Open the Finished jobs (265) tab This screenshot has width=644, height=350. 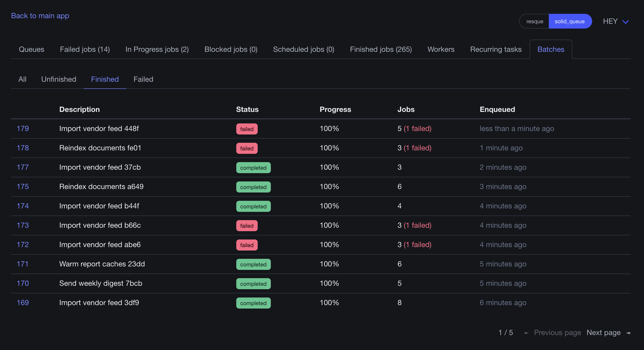(x=381, y=49)
